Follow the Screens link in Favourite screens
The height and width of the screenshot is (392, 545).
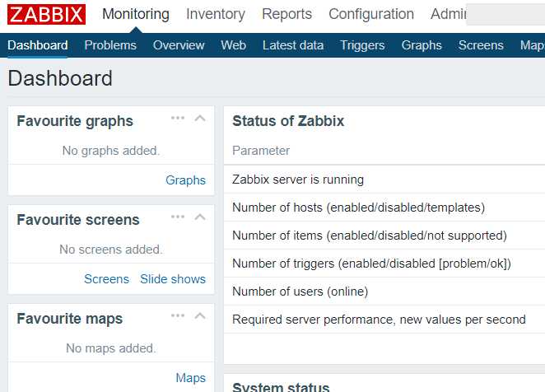coord(107,279)
